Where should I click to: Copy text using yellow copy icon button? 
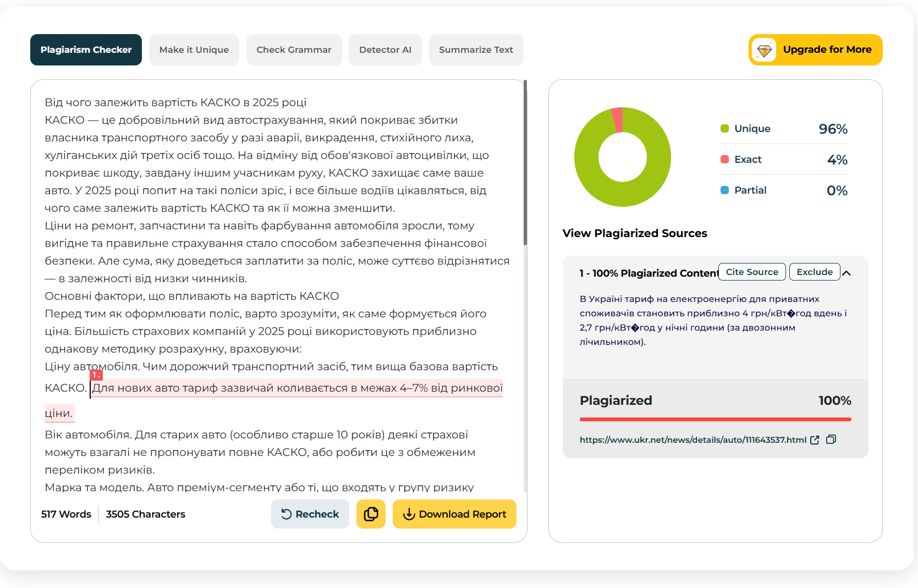coord(371,514)
